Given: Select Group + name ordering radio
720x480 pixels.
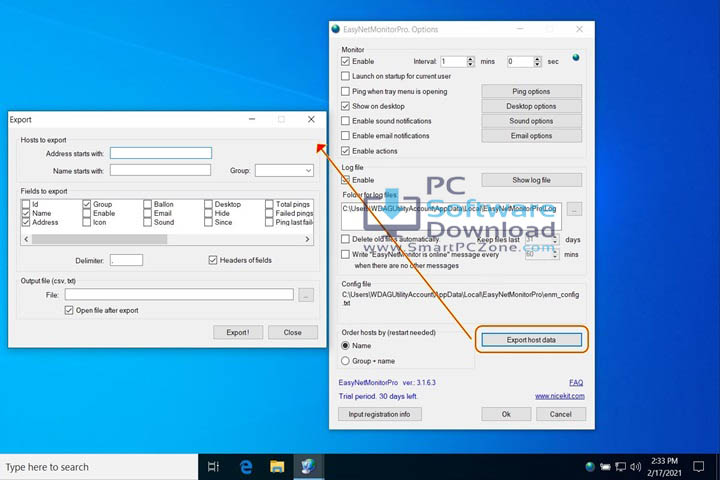Looking at the screenshot, I should tap(345, 361).
